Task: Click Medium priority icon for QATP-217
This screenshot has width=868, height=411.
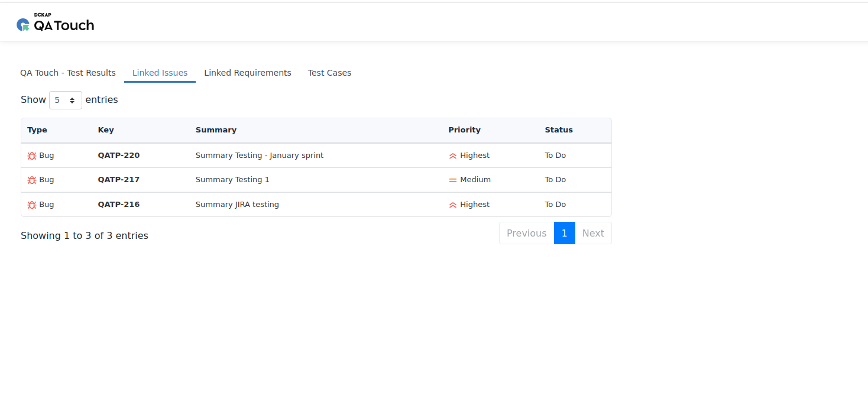Action: coord(453,180)
